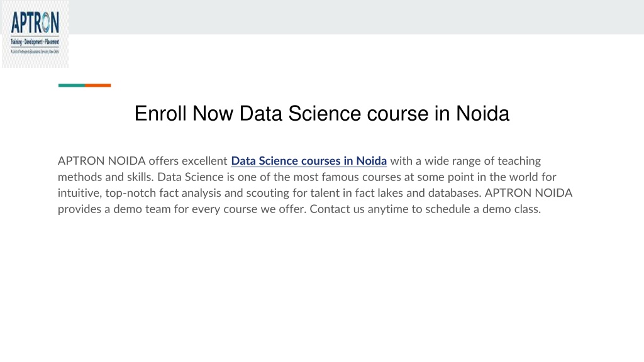Select the orange segment of accent bar

[x=97, y=85]
